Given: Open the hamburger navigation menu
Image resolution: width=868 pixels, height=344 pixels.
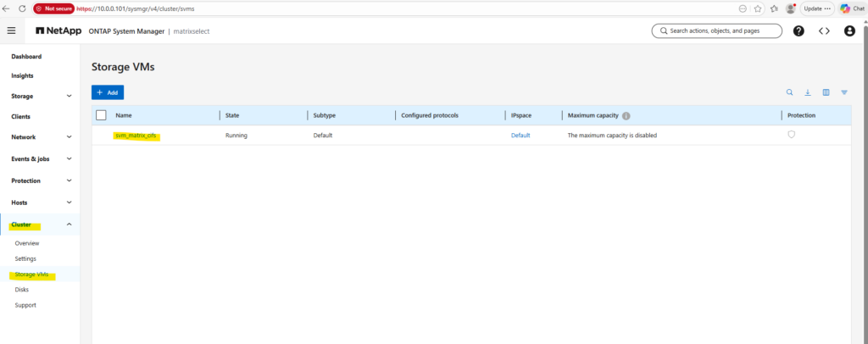Looking at the screenshot, I should [x=11, y=31].
